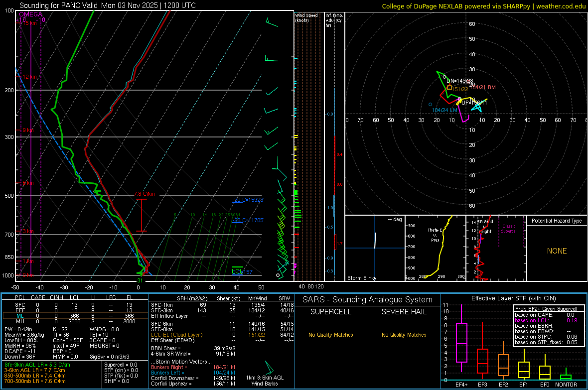Screen dimensions: 588x390
Task: Click 850-500mb LR = 7.4 C/km
Action: click(x=35, y=376)
